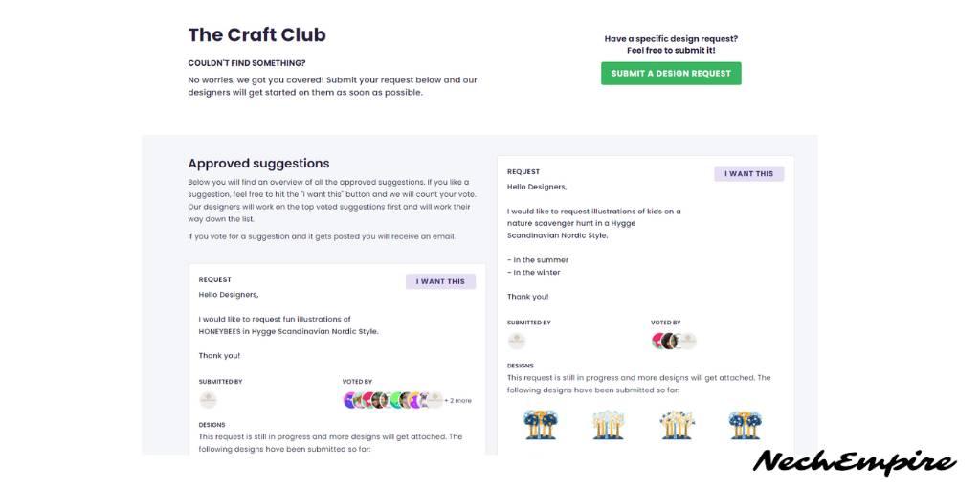Viewport: 980px width, 490px height.
Task: Click the Submit a Design Request button
Action: pyautogui.click(x=671, y=73)
